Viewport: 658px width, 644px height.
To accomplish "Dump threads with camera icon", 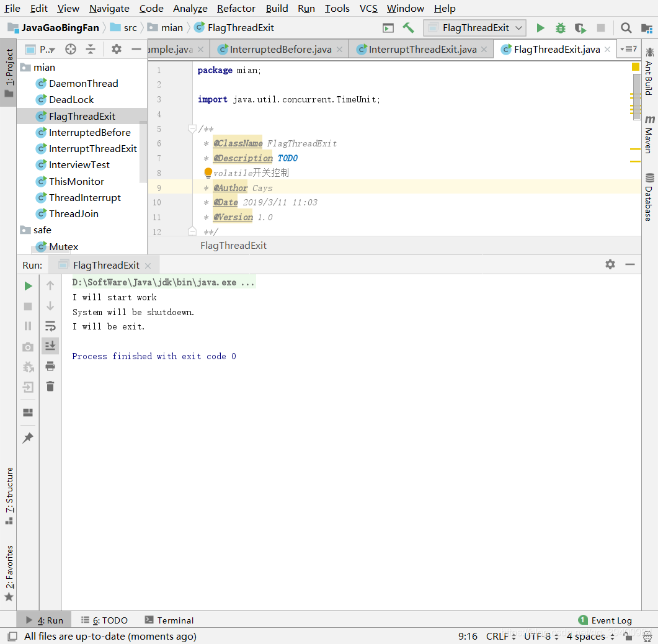I will coord(28,347).
